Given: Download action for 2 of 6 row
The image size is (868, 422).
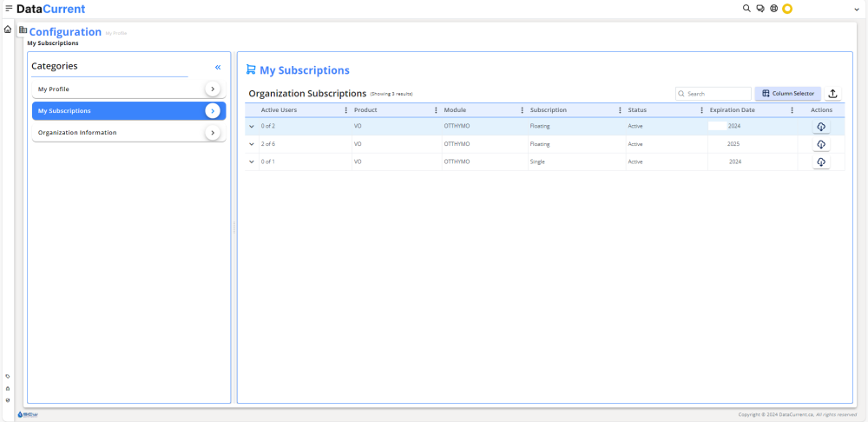Looking at the screenshot, I should [x=821, y=144].
